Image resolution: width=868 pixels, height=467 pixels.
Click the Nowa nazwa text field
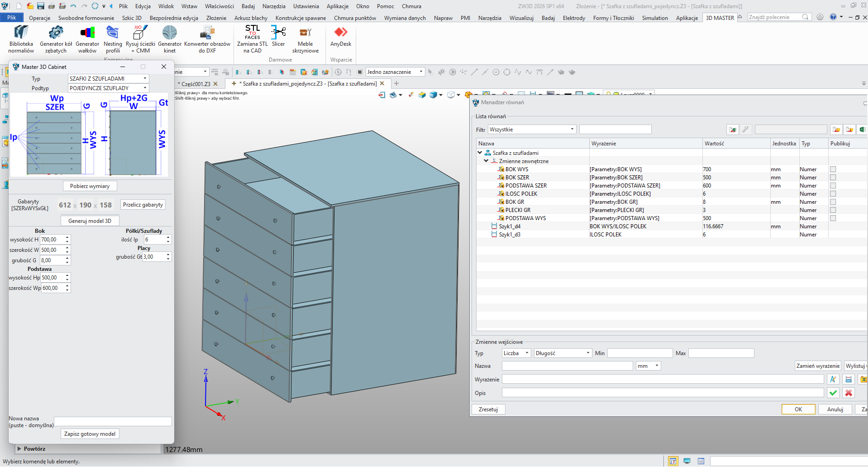point(113,422)
